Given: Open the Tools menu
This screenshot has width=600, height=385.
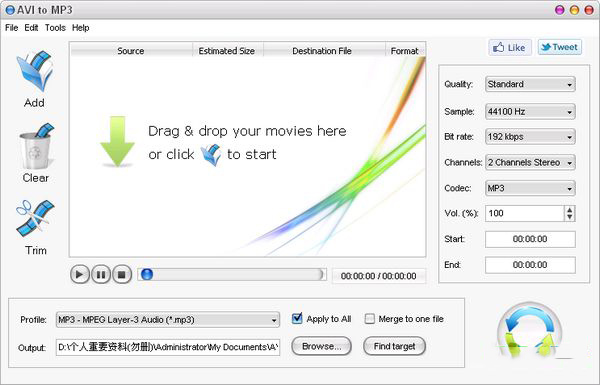Looking at the screenshot, I should [x=55, y=28].
